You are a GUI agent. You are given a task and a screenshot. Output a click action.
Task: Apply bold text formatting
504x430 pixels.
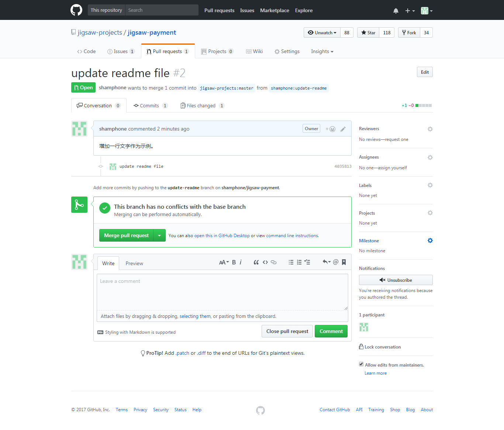point(234,262)
